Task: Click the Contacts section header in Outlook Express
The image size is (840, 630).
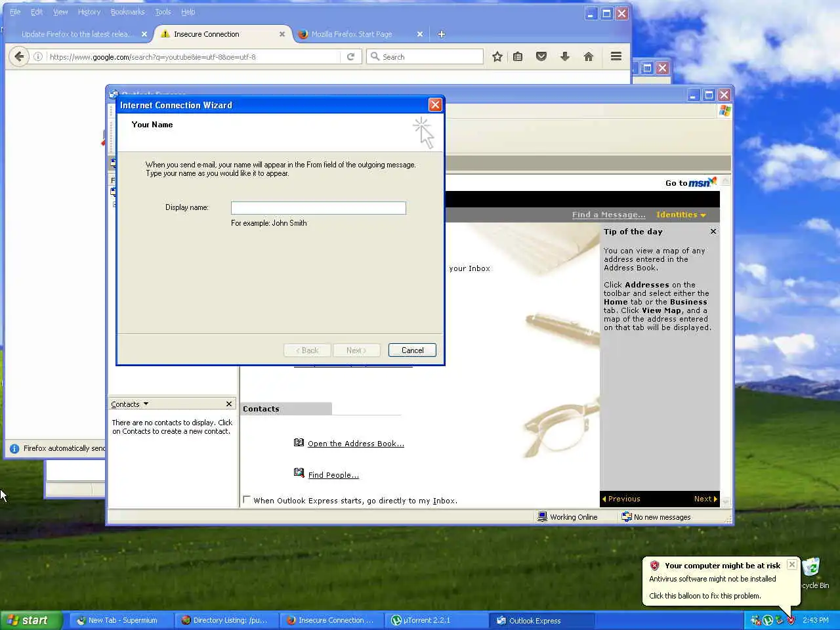Action: [x=286, y=409]
